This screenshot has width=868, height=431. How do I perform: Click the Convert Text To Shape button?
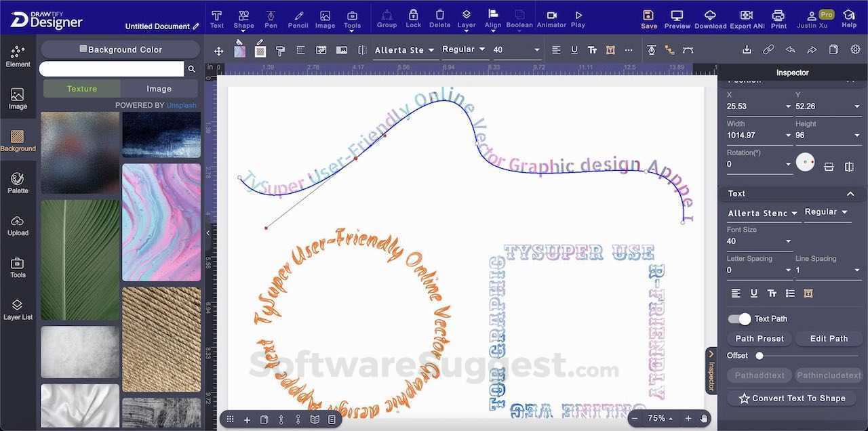[x=791, y=398]
